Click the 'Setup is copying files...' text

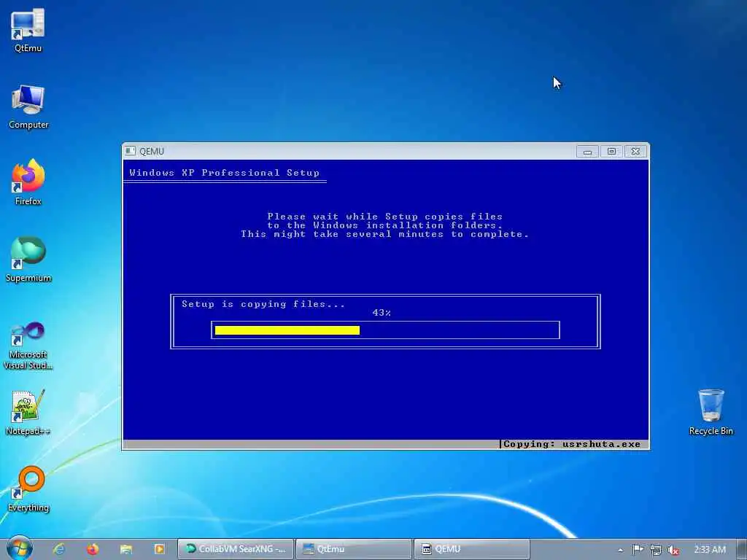pyautogui.click(x=263, y=304)
